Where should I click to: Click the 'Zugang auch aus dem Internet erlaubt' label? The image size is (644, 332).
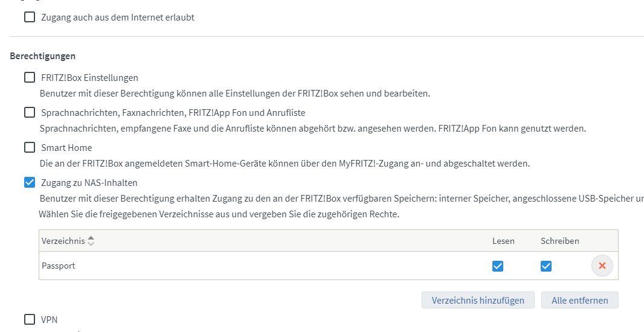pyautogui.click(x=118, y=18)
